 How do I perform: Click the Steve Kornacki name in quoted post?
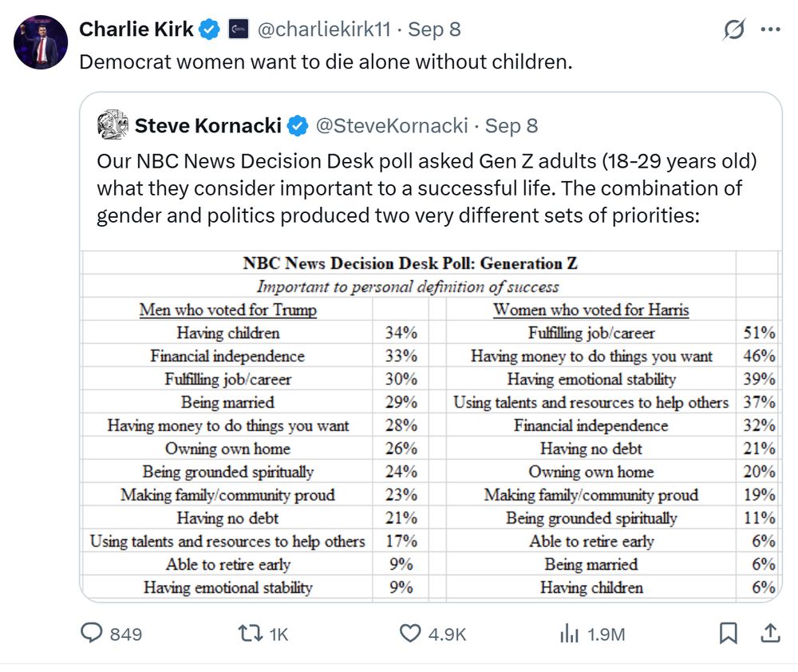point(208,125)
